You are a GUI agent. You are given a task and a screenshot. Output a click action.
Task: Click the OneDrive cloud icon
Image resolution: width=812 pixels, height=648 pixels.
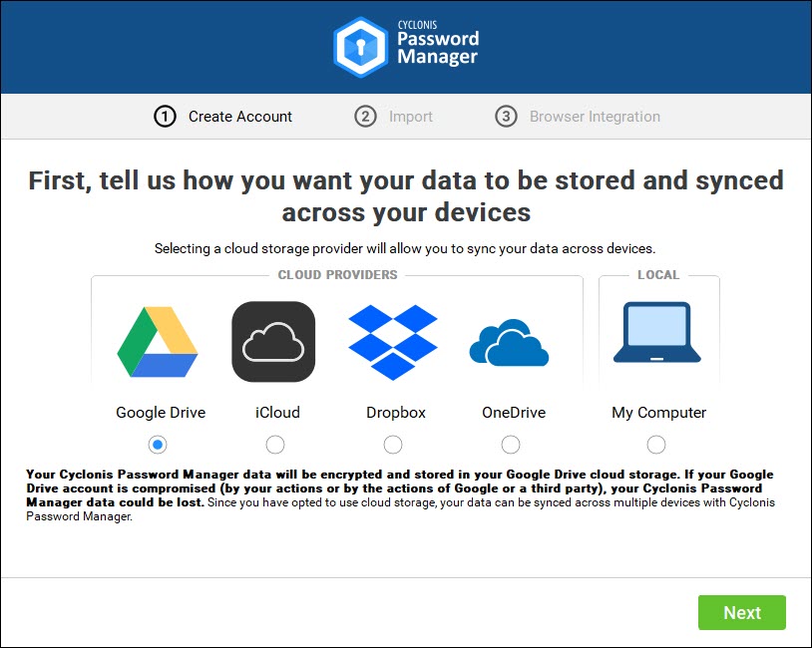point(509,343)
